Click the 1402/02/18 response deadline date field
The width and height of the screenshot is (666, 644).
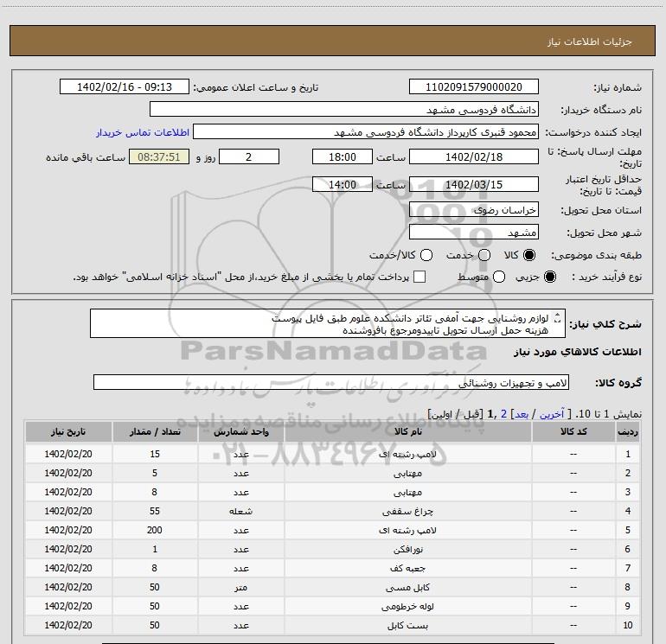pyautogui.click(x=474, y=157)
